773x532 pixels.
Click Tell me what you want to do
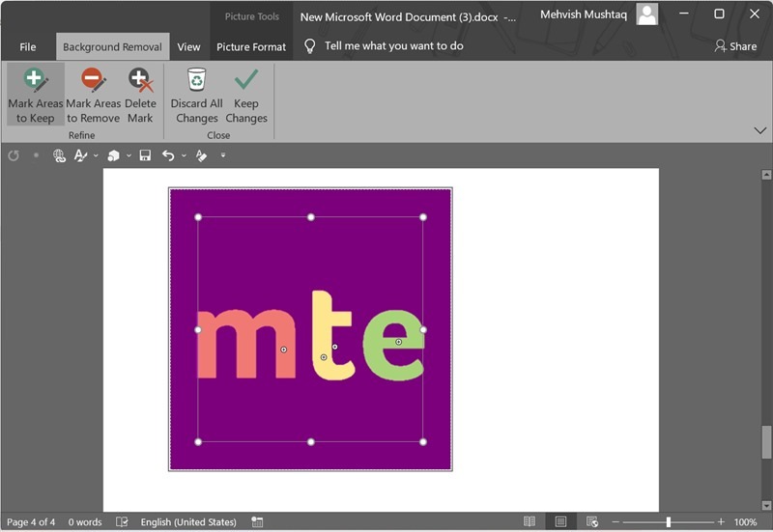[x=394, y=45]
